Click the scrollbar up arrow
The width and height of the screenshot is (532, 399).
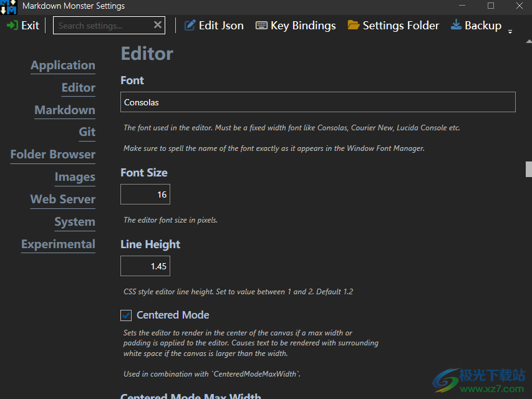[x=529, y=41]
